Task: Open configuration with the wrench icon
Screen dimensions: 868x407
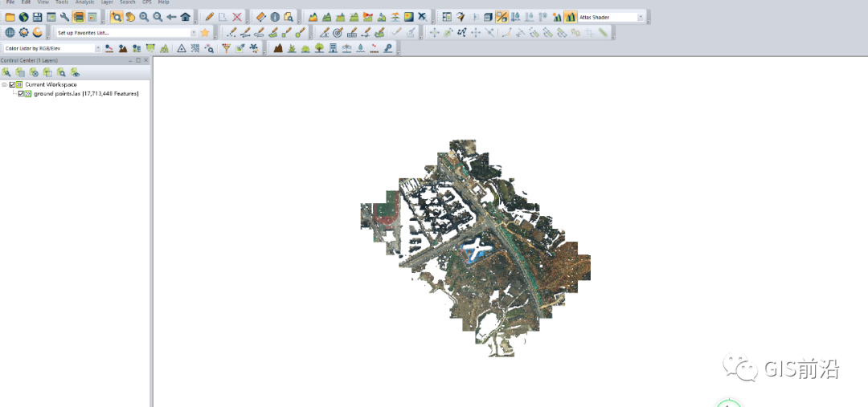Action: click(x=65, y=17)
